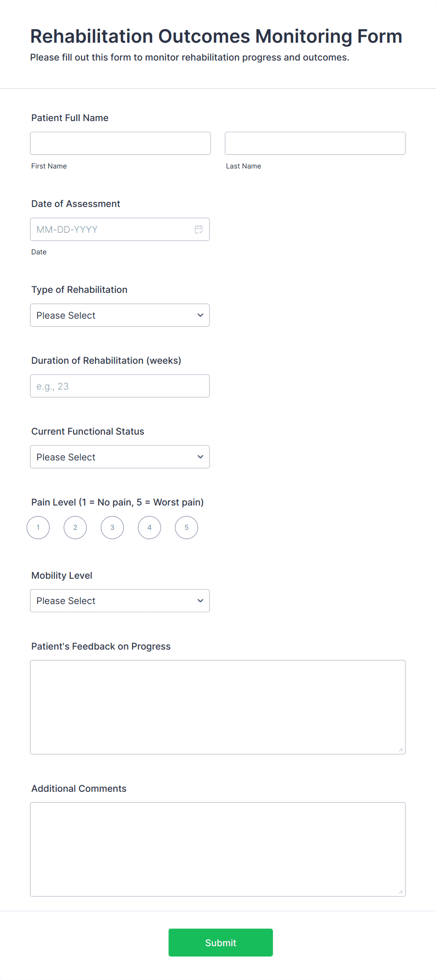This screenshot has height=980, width=436.
Task: Open the Mobility Level dropdown
Action: (120, 600)
